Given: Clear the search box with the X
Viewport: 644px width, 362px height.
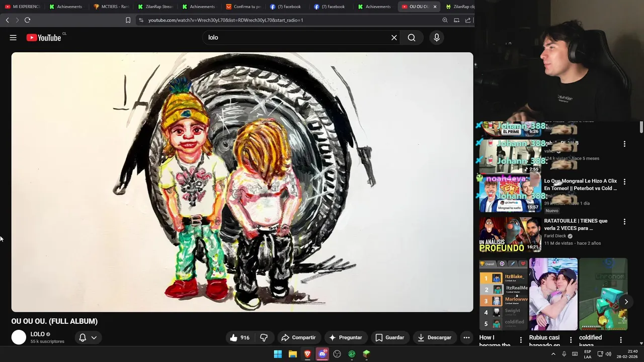Looking at the screenshot, I should click(394, 38).
